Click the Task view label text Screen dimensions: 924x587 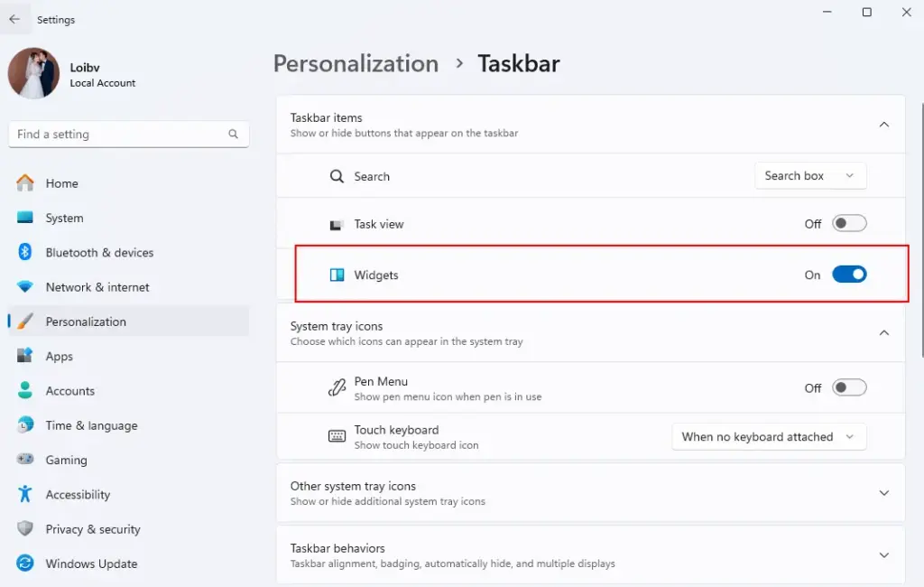tap(379, 224)
